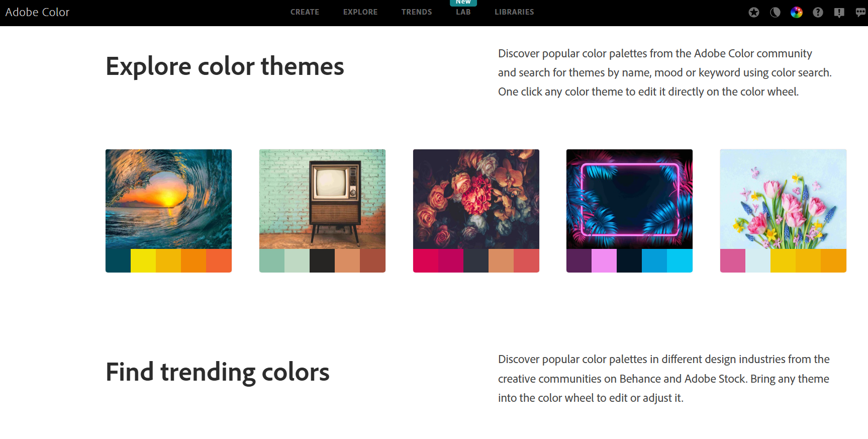
Task: Click the 'New' badge above Lab
Action: click(463, 3)
